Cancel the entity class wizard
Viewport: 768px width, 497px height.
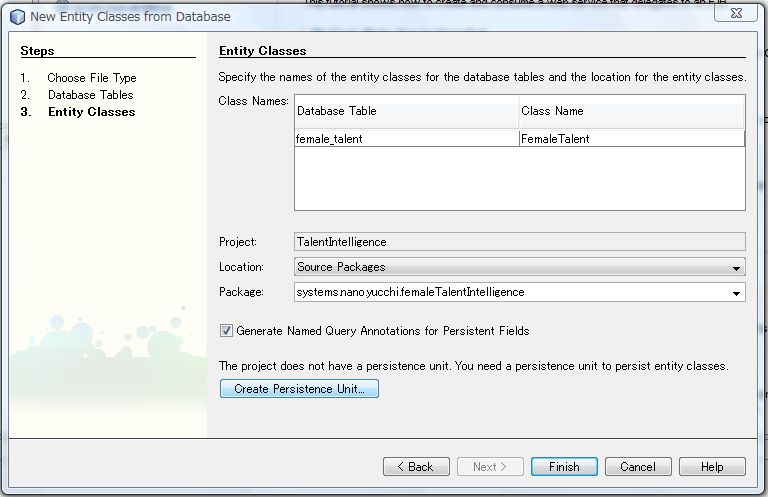point(638,467)
